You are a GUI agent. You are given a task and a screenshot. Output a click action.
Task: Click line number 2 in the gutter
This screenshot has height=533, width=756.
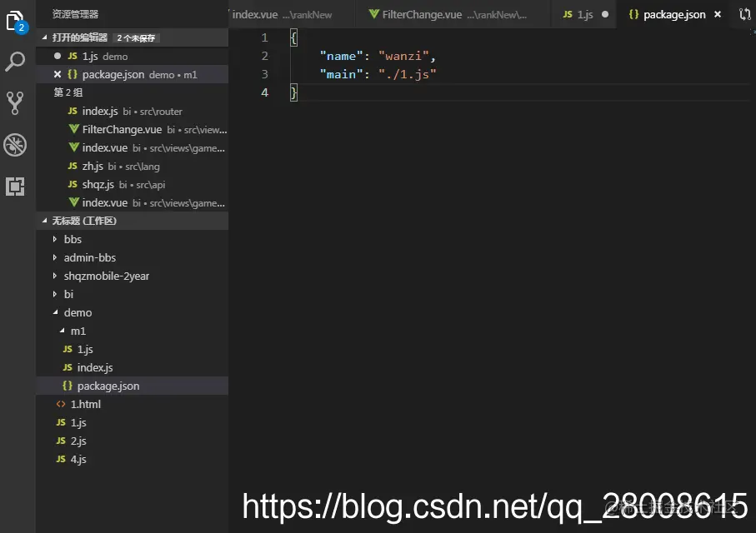click(265, 56)
